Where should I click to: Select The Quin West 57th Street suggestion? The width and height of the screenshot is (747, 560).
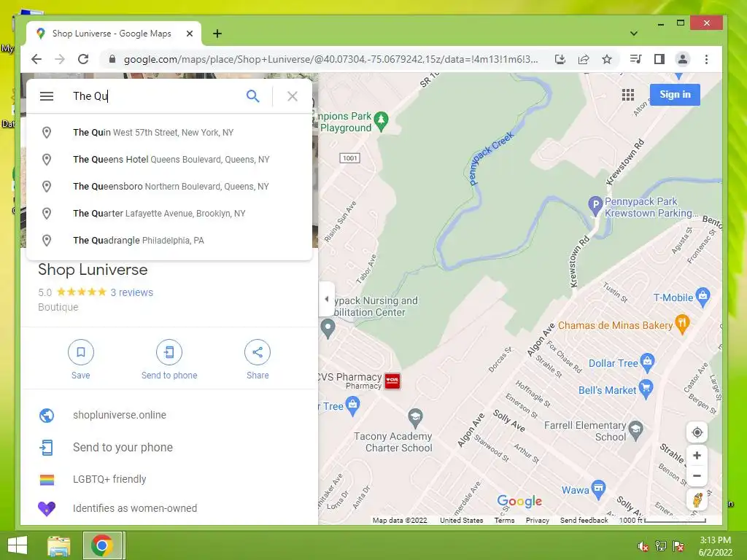[169, 133]
